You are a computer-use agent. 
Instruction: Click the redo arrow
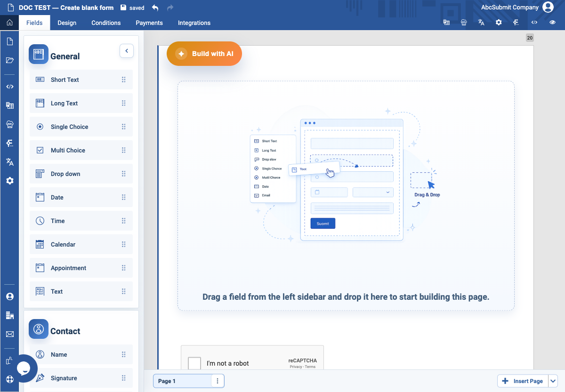170,8
